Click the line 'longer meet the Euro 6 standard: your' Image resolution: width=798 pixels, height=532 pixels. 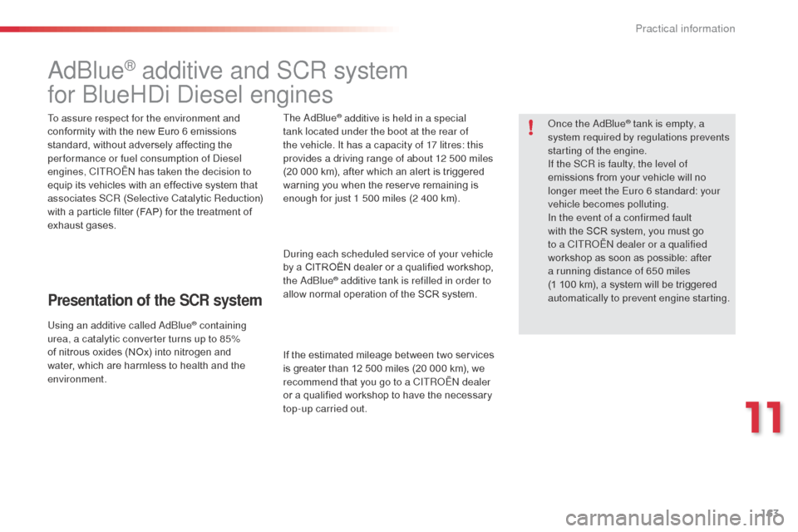point(633,191)
